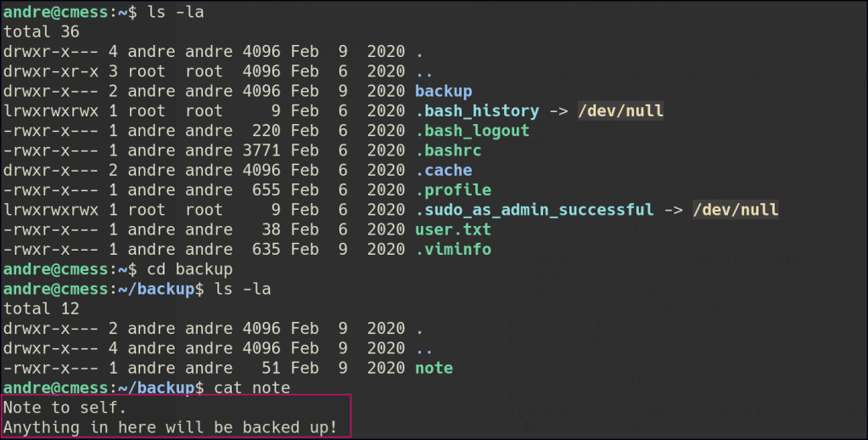Viewport: 868px width, 440px height.
Task: Select the .bash_logout file name
Action: 472,131
